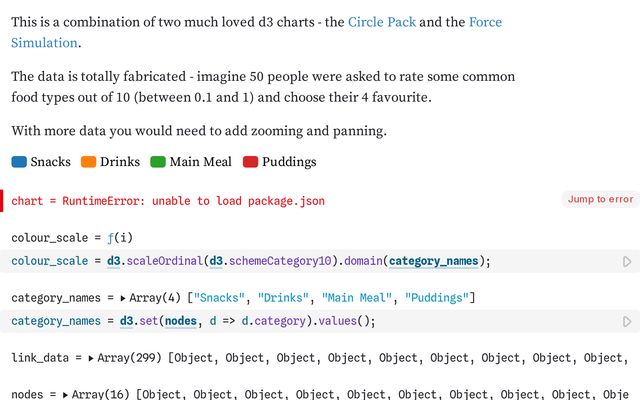Click the Jump to error button
Image resolution: width=640 pixels, height=400 pixels.
600,199
